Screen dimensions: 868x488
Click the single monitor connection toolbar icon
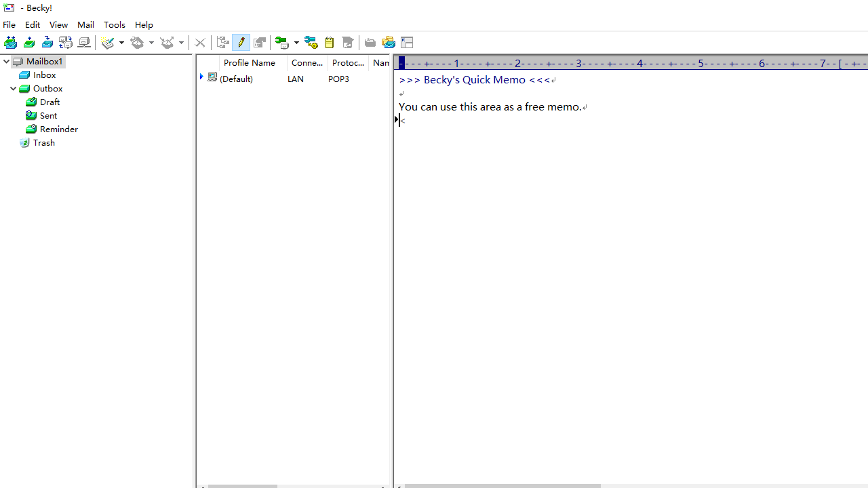pos(84,43)
